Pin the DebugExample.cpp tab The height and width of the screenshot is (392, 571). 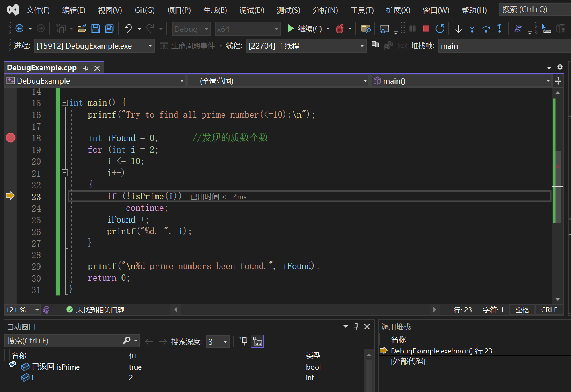86,68
